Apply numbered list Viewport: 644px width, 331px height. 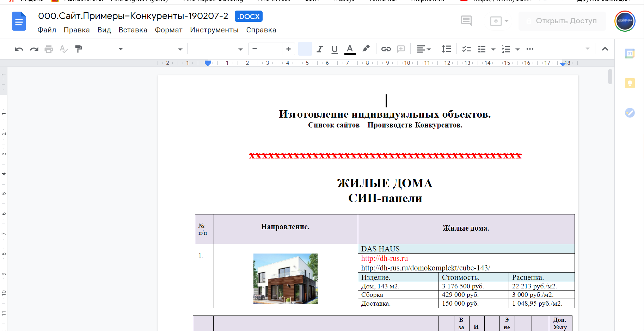[x=506, y=49]
